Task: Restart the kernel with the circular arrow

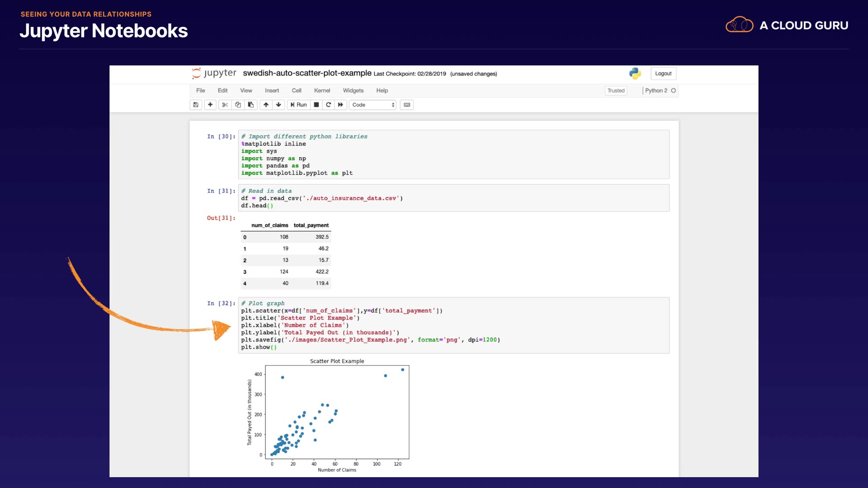Action: click(x=329, y=105)
